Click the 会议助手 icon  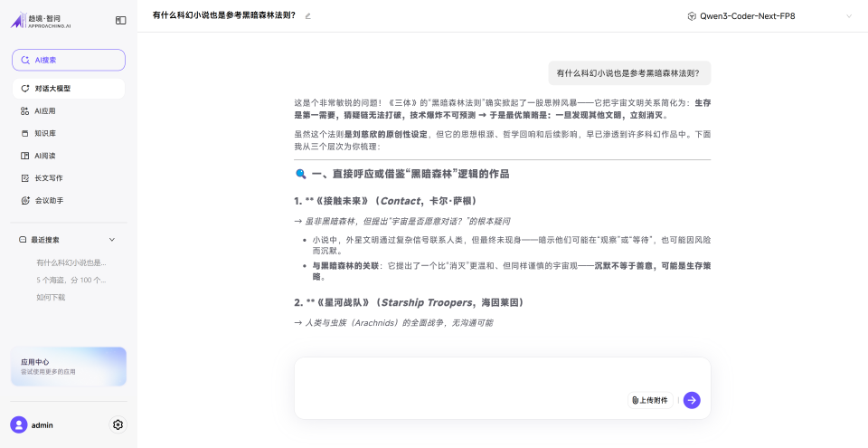click(25, 201)
